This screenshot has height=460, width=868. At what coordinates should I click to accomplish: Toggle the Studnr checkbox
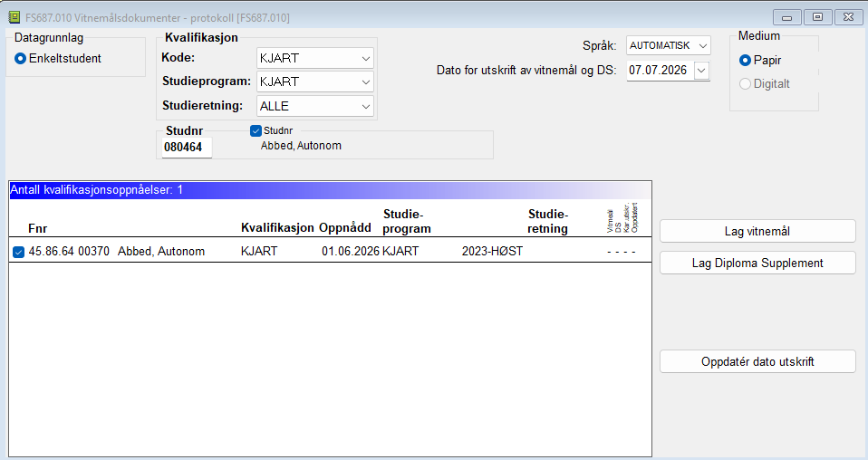[256, 130]
